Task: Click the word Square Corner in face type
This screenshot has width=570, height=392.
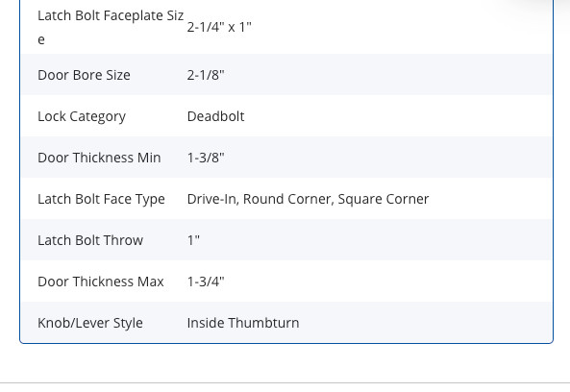Action: pyautogui.click(x=384, y=199)
